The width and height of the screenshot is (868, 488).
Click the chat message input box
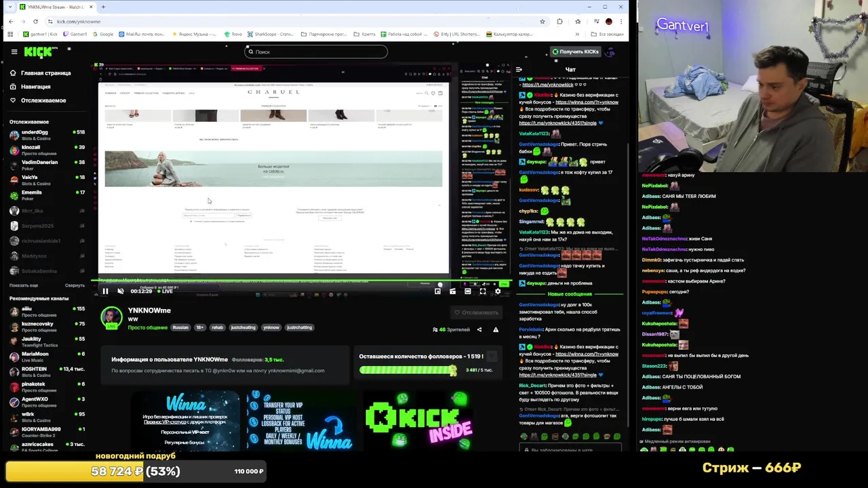point(570,450)
